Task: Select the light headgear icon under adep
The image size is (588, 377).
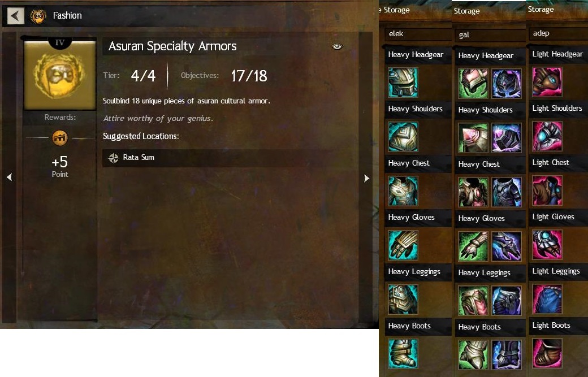Action: [547, 82]
